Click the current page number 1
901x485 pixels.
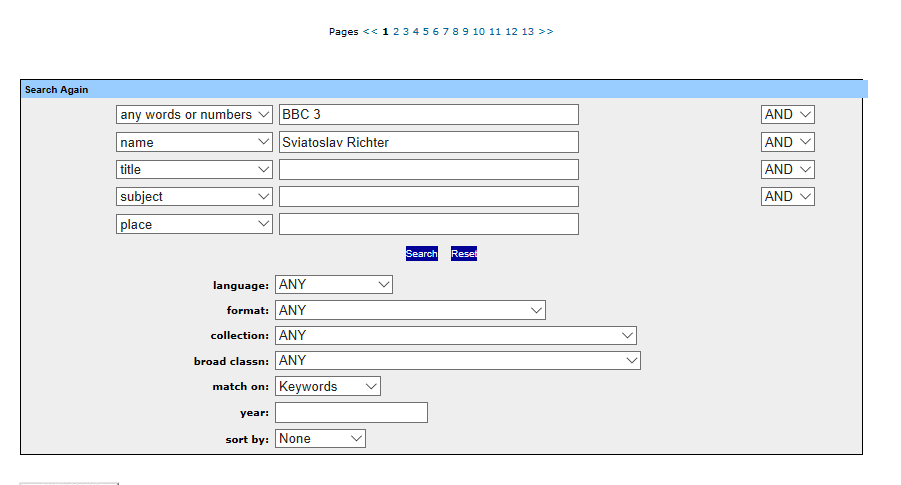(386, 32)
